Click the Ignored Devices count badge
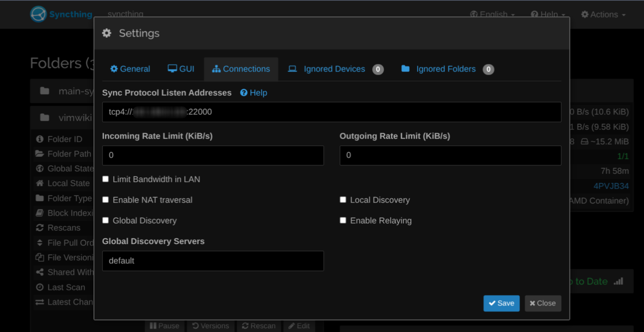 [378, 69]
